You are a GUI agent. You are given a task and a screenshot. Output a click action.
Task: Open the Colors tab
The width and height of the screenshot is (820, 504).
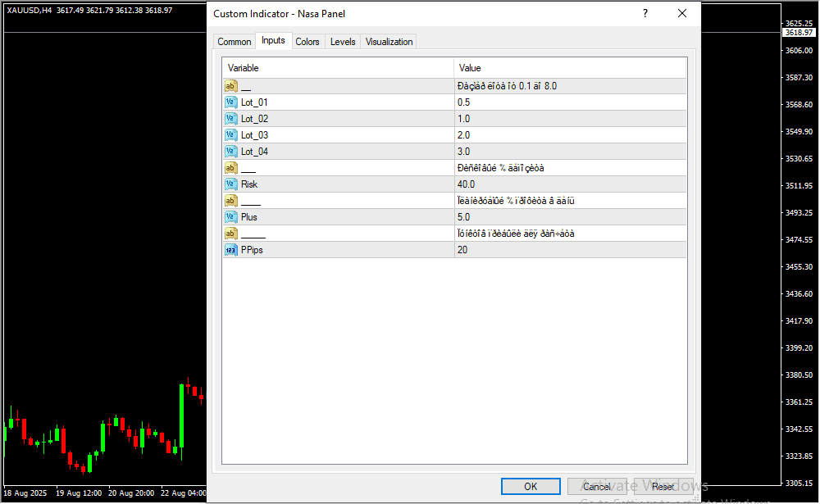pyautogui.click(x=307, y=42)
